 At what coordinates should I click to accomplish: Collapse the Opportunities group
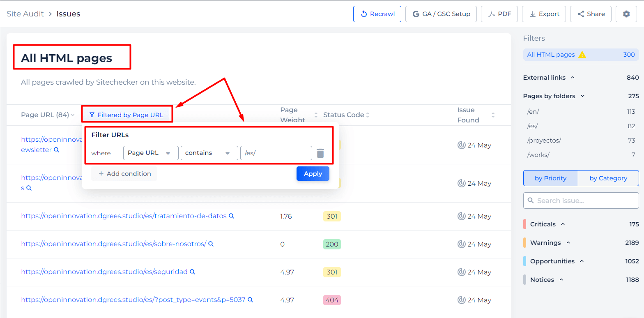pyautogui.click(x=582, y=261)
